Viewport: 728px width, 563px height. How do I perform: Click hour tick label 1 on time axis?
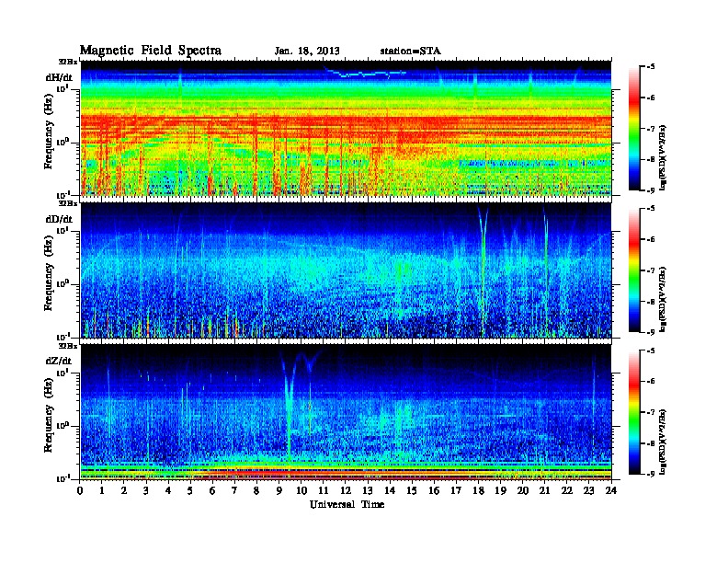tap(102, 490)
